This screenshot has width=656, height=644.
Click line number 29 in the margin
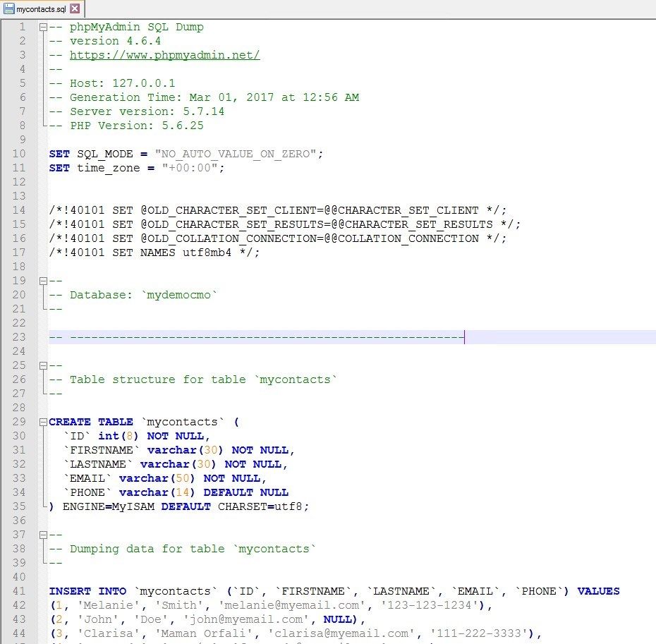(x=19, y=422)
